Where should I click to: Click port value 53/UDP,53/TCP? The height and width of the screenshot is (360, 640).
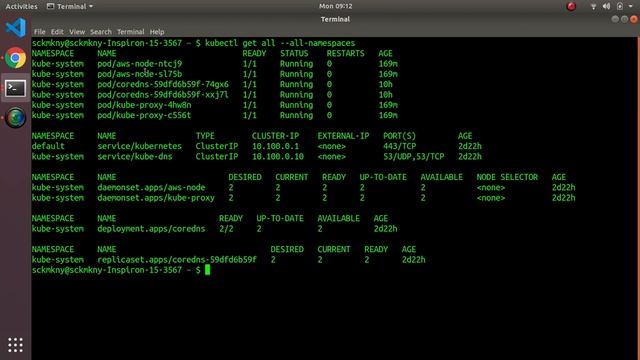[x=413, y=156]
